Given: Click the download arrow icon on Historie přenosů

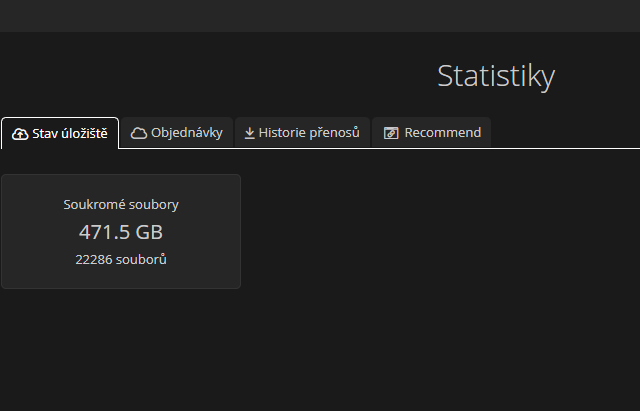Looking at the screenshot, I should coord(250,133).
